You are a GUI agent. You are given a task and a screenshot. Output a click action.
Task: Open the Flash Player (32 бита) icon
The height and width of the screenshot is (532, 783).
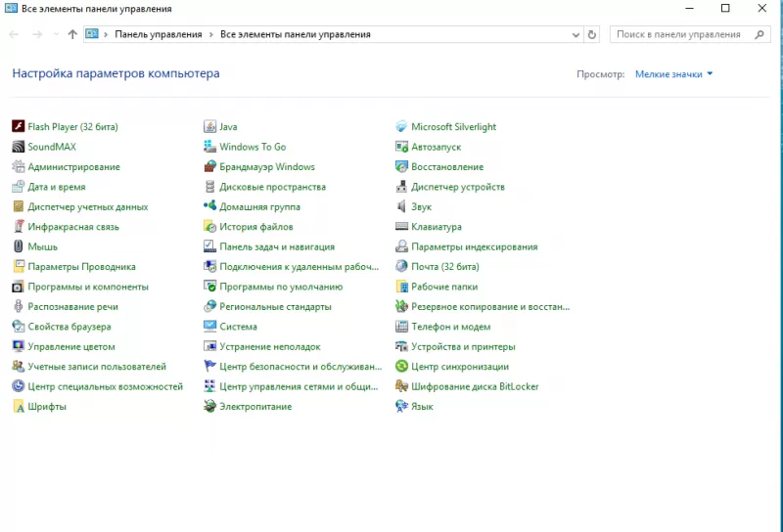click(18, 126)
